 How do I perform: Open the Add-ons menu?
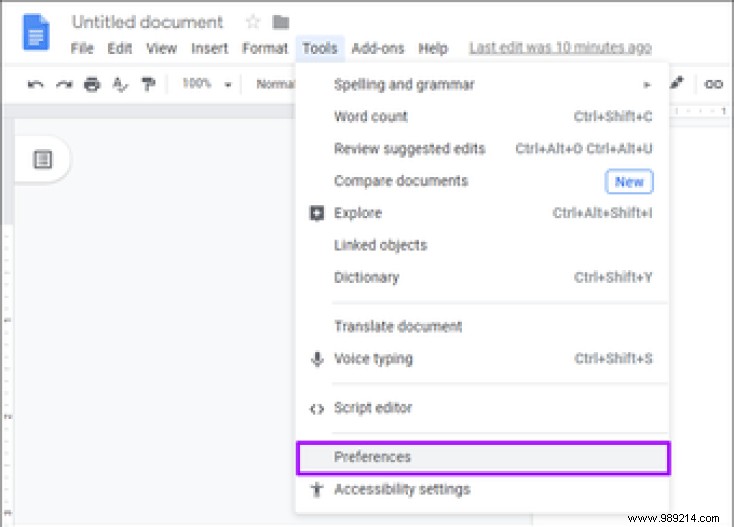click(x=378, y=48)
